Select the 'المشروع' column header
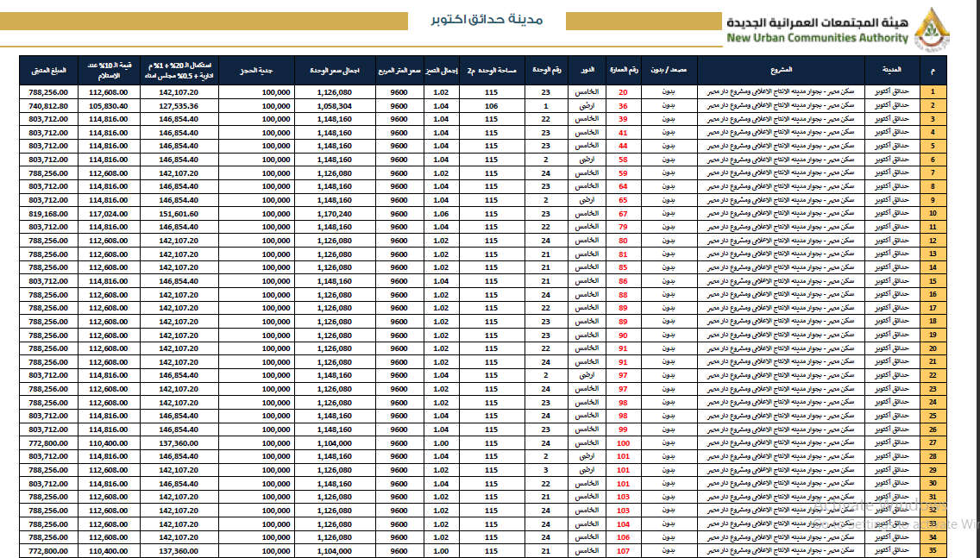Screen dimensions: 980x558 pos(782,71)
